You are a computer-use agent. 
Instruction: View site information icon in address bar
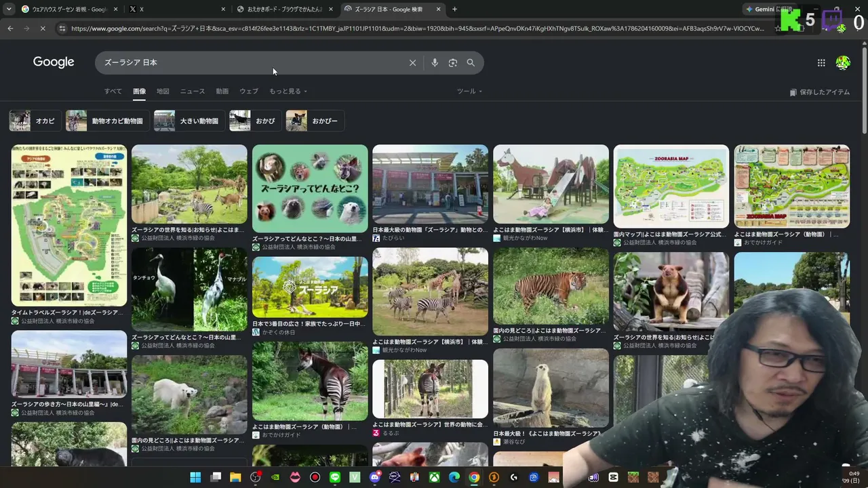[x=62, y=28]
